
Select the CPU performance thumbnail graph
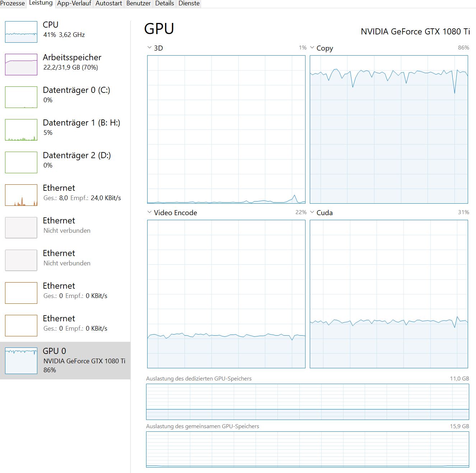pyautogui.click(x=21, y=32)
